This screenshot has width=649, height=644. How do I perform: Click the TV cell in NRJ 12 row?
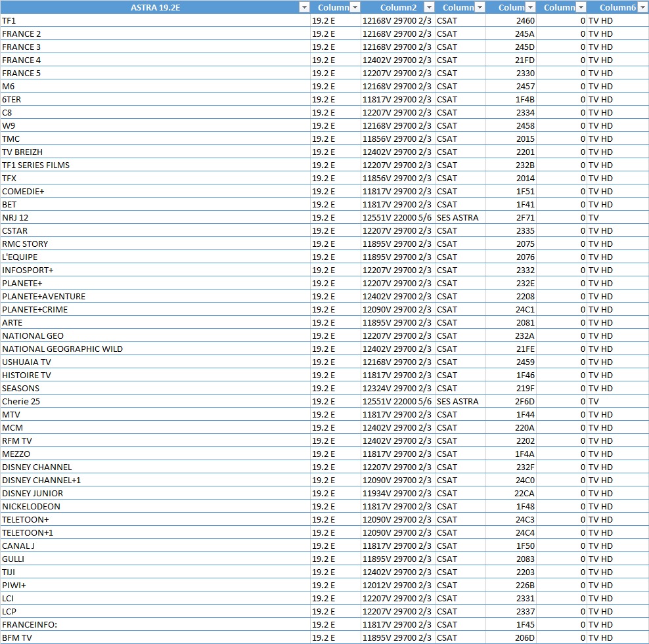click(618, 217)
